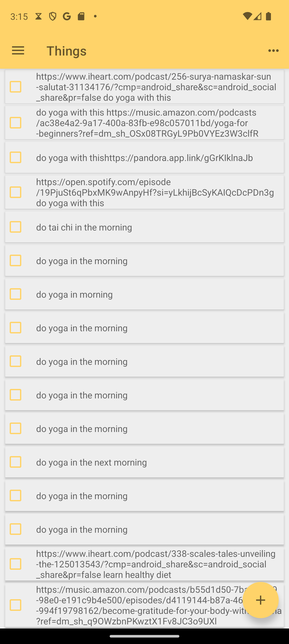The height and width of the screenshot is (644, 289).
Task: Open the hamburger navigation menu
Action: pyautogui.click(x=18, y=51)
